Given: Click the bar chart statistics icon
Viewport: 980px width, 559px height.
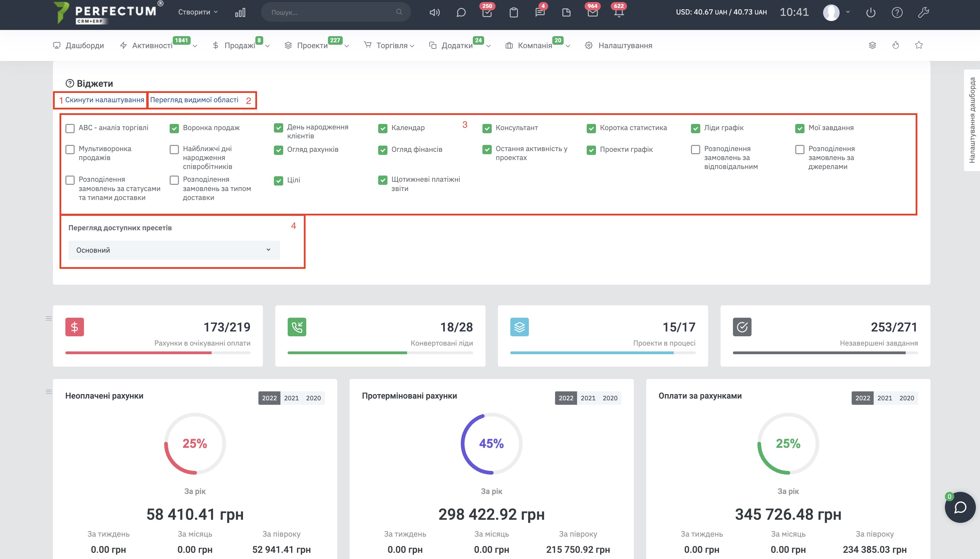Looking at the screenshot, I should [240, 12].
